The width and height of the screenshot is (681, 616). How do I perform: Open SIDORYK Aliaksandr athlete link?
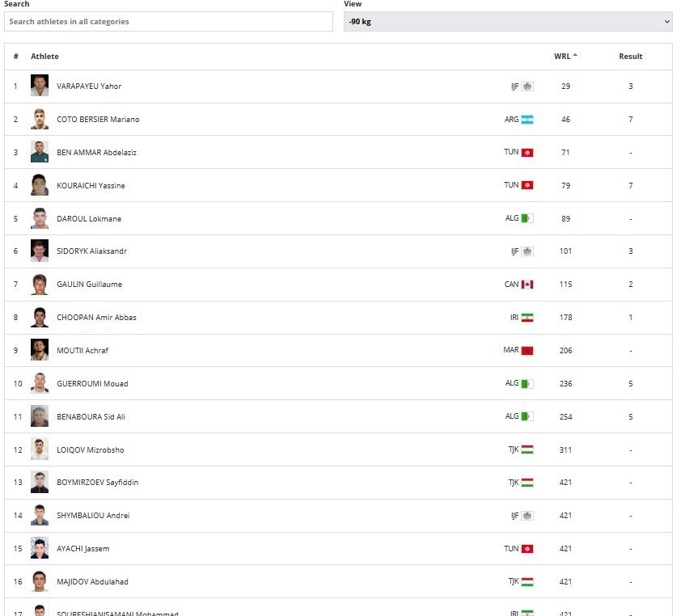(x=91, y=251)
